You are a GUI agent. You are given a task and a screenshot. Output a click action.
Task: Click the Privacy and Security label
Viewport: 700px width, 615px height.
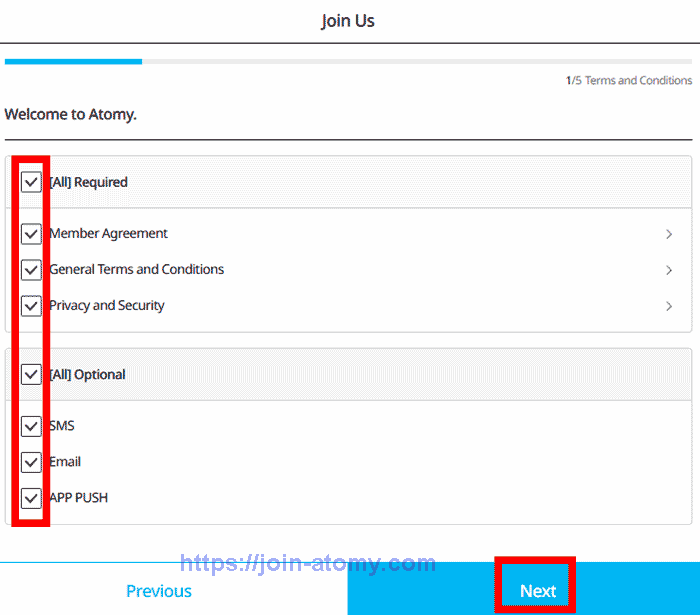[x=107, y=306]
